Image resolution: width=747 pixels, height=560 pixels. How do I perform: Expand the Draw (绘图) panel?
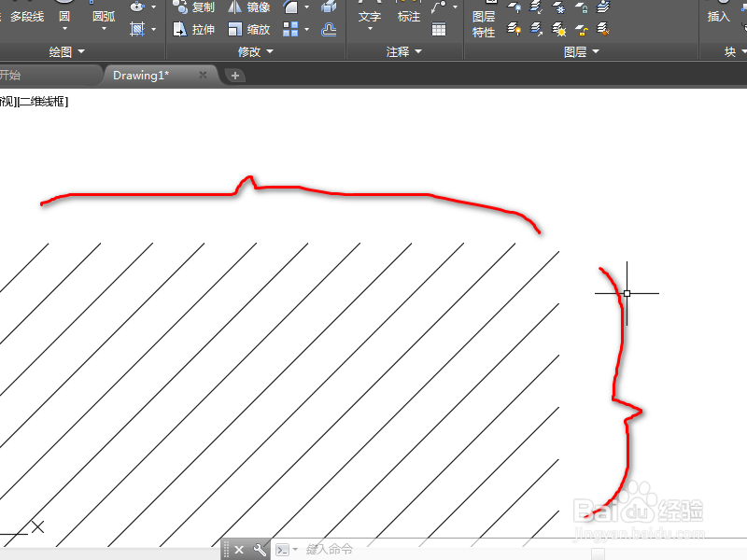click(x=66, y=51)
